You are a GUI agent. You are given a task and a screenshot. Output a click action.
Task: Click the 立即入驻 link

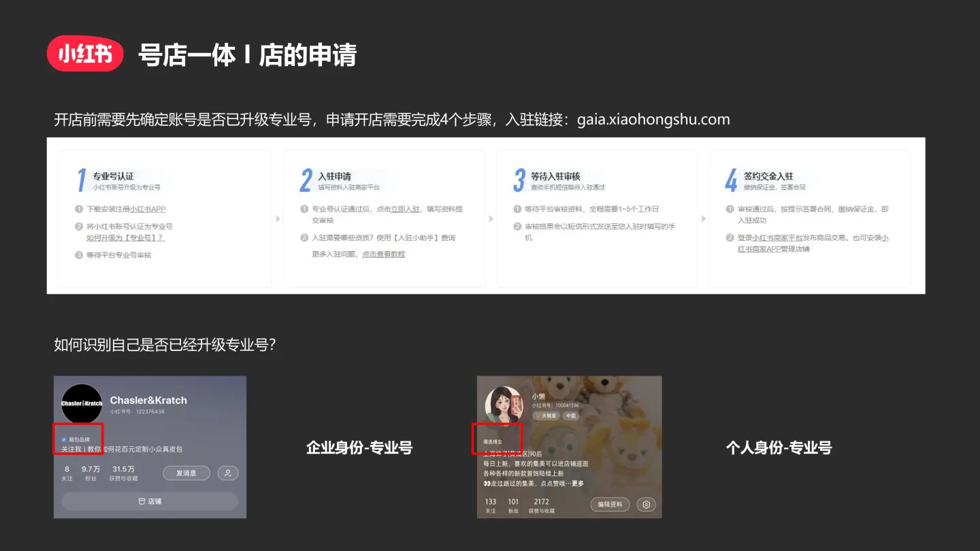pos(405,209)
